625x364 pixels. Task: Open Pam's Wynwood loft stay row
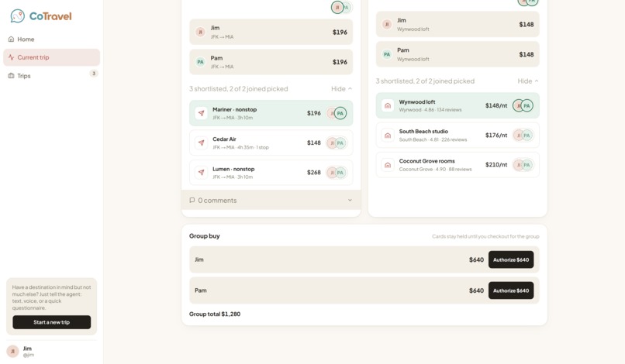coord(458,54)
